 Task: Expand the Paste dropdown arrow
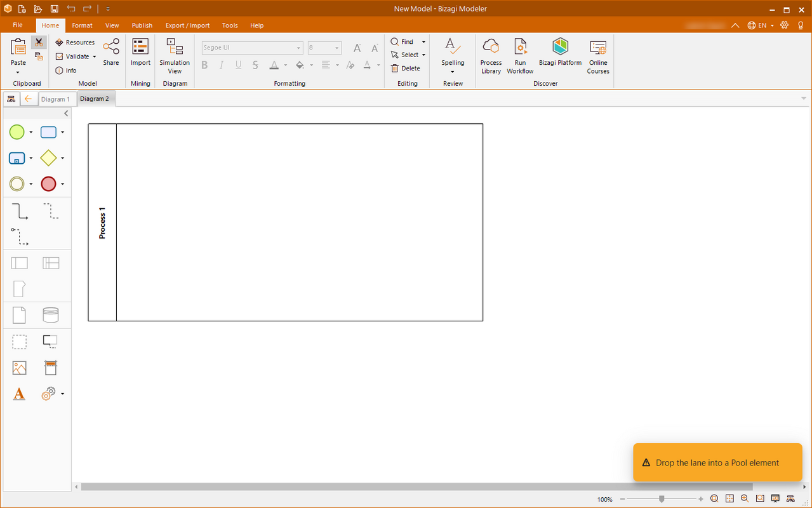[x=18, y=72]
